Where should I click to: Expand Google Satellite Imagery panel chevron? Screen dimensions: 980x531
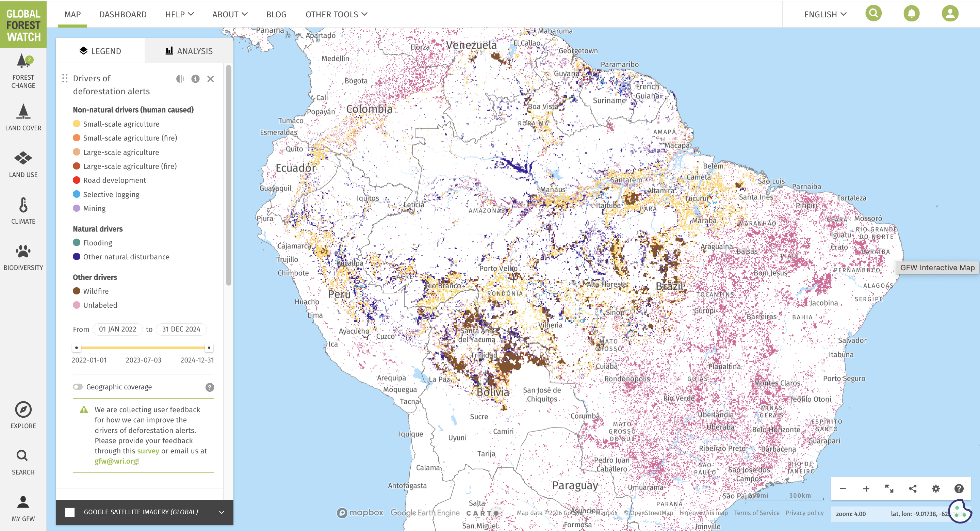[222, 512]
